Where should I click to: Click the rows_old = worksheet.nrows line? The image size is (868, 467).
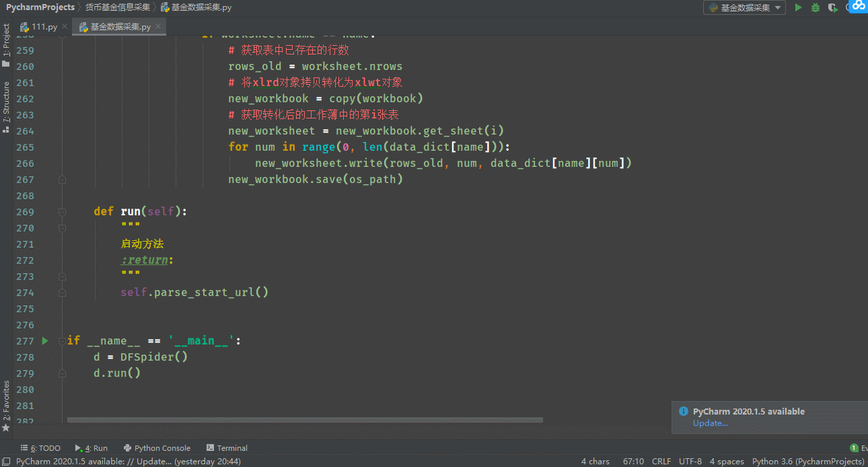pyautogui.click(x=315, y=66)
